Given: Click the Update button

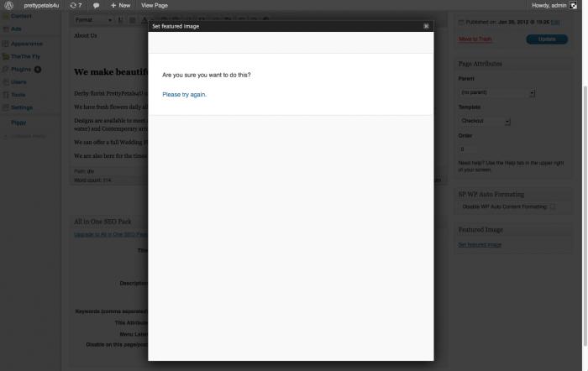Looking at the screenshot, I should pos(547,39).
